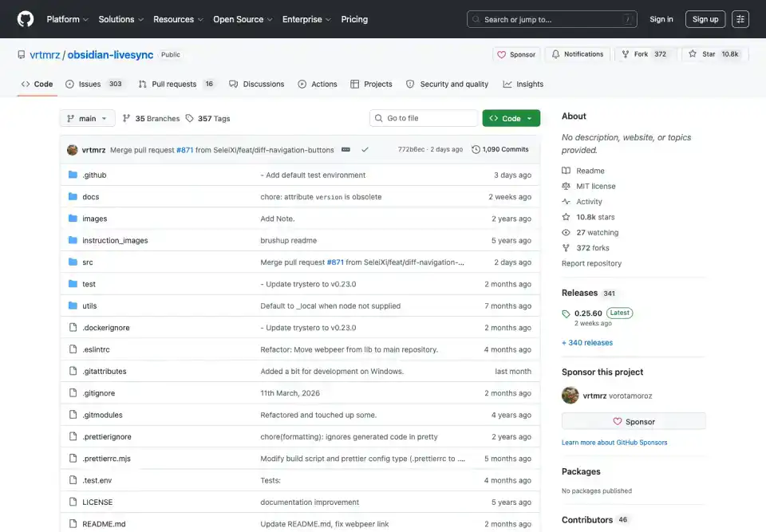
Task: Open the .gitmodules file
Action: coord(102,415)
